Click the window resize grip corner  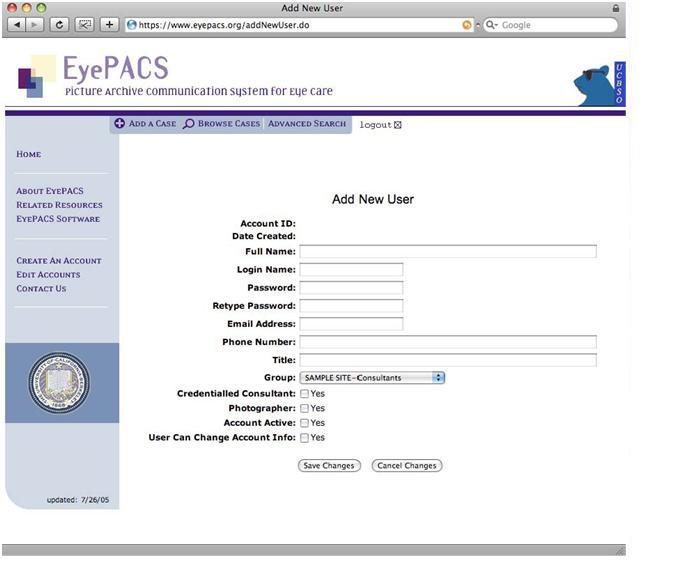coord(620,551)
